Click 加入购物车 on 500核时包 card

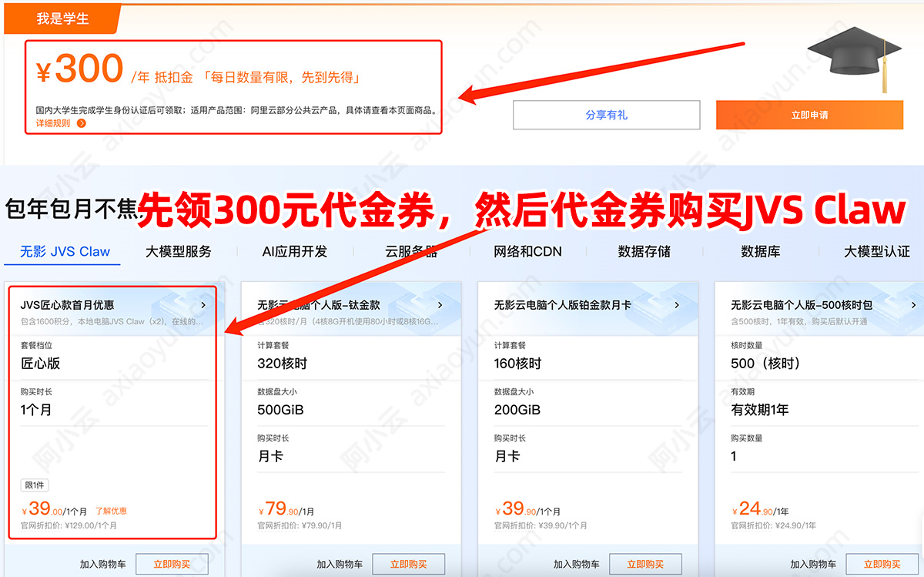point(813,565)
